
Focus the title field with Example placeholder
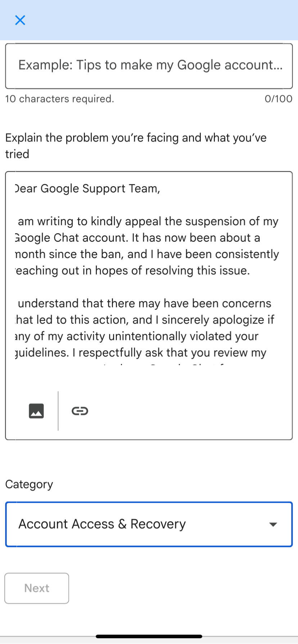click(x=149, y=65)
